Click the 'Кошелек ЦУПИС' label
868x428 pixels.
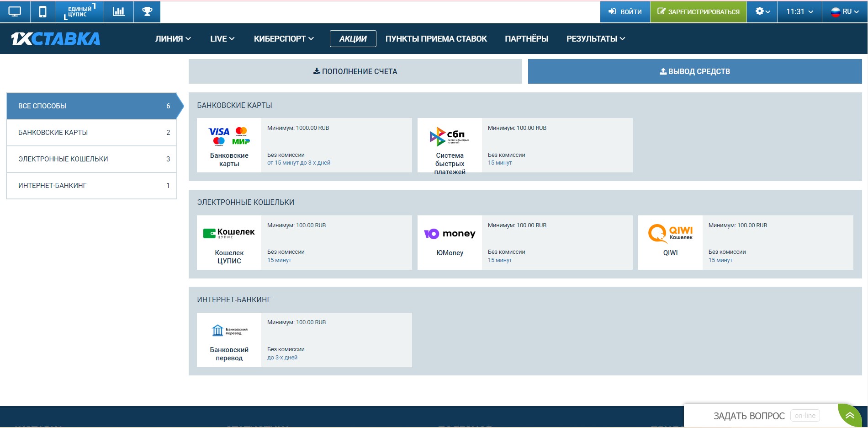coord(229,257)
